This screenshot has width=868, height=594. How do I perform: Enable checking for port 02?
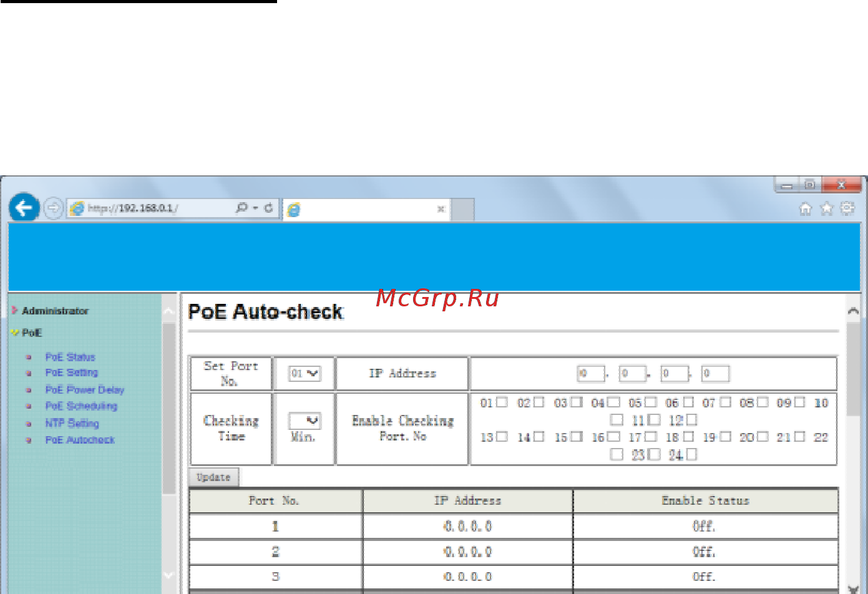pyautogui.click(x=539, y=402)
